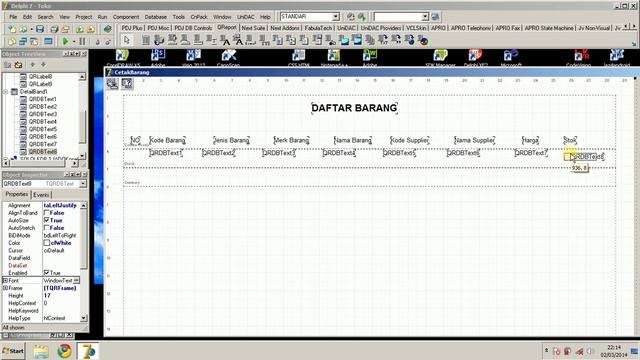Click the New Form toolbar icon
This screenshot has width=640, height=360.
click(x=48, y=41)
